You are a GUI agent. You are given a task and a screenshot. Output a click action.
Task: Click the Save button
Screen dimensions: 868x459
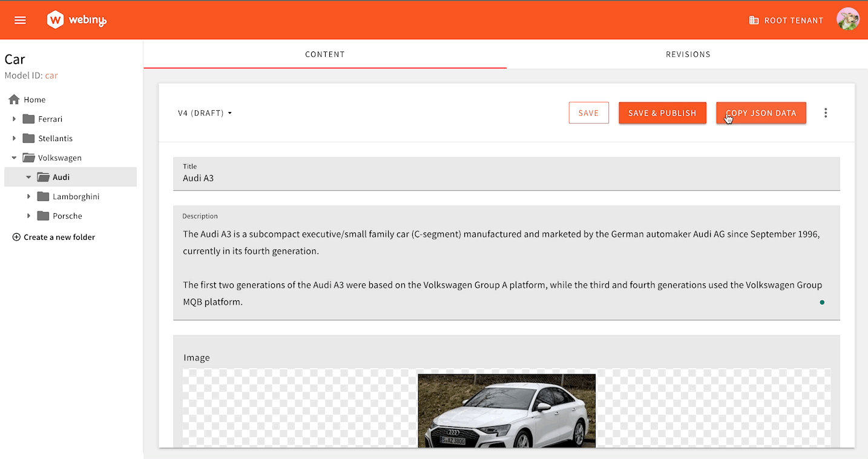coord(588,113)
